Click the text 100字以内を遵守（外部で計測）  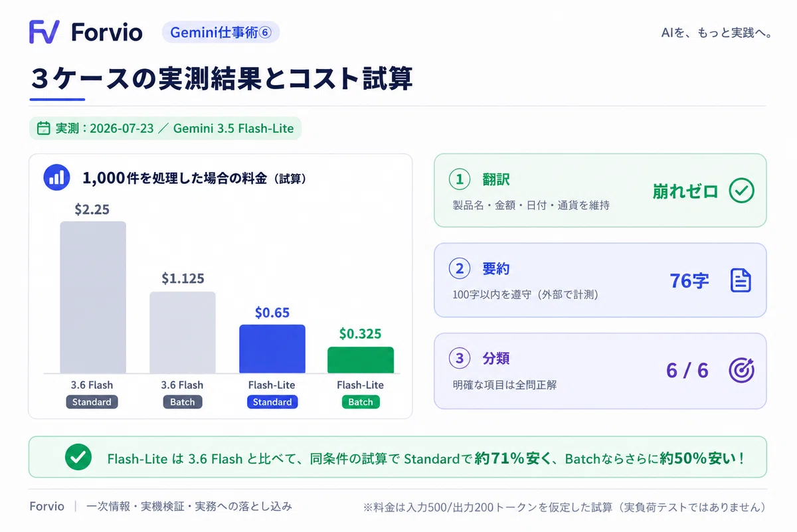point(525,294)
